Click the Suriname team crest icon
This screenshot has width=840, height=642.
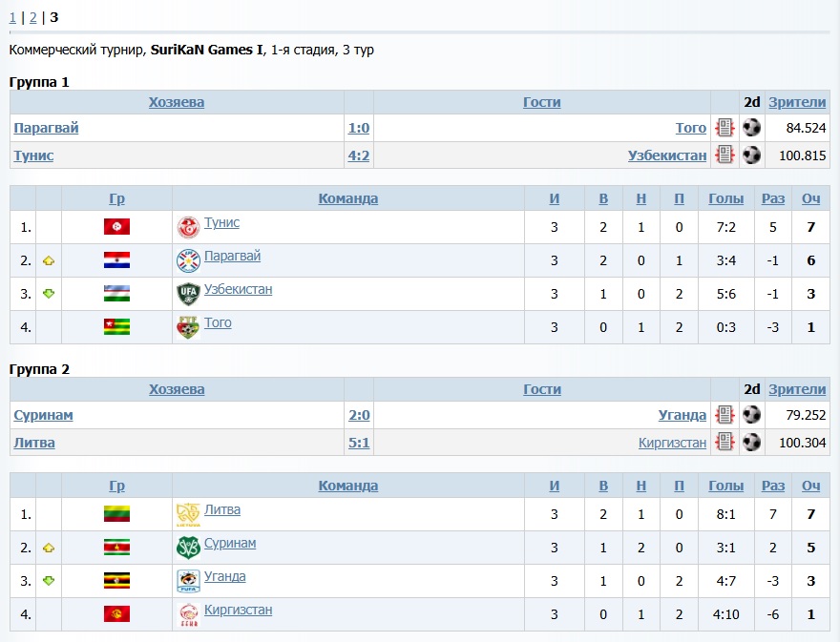click(187, 548)
